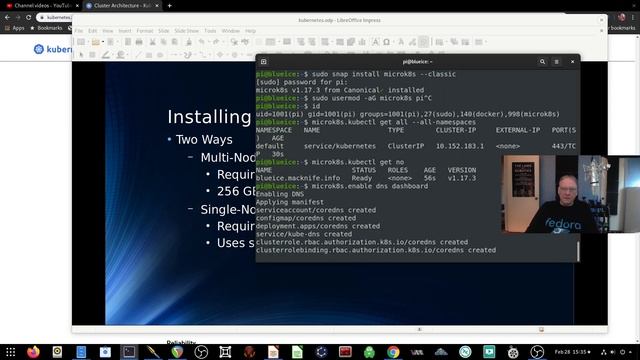Click 'blueice.macknife.info' node name in terminal
640x360 pixels.
[298, 178]
